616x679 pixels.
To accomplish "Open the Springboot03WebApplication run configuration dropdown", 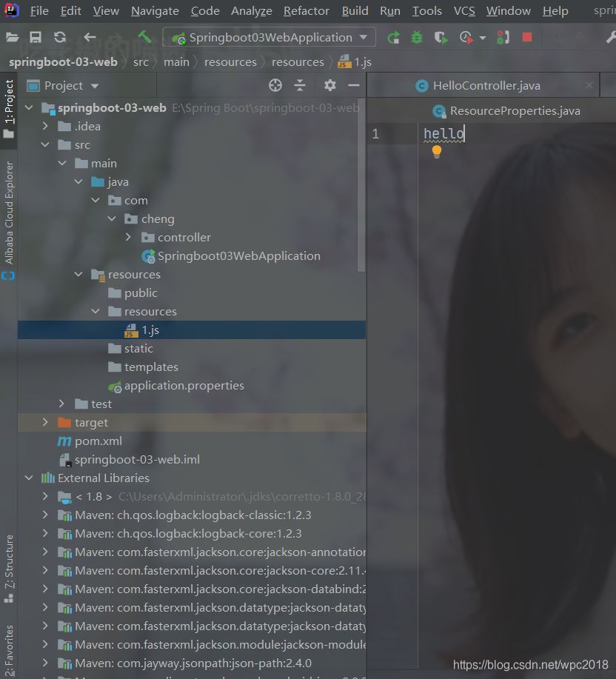I will point(269,37).
